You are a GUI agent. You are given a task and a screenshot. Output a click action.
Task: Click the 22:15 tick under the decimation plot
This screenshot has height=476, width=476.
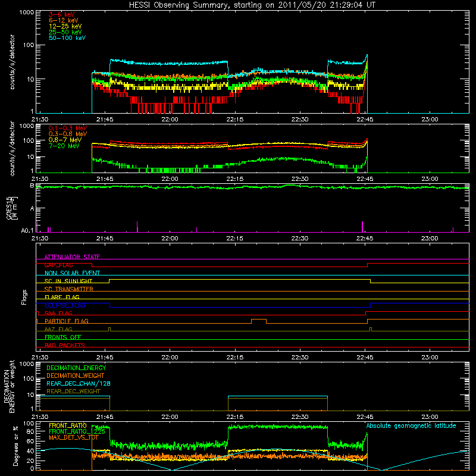pos(234,416)
